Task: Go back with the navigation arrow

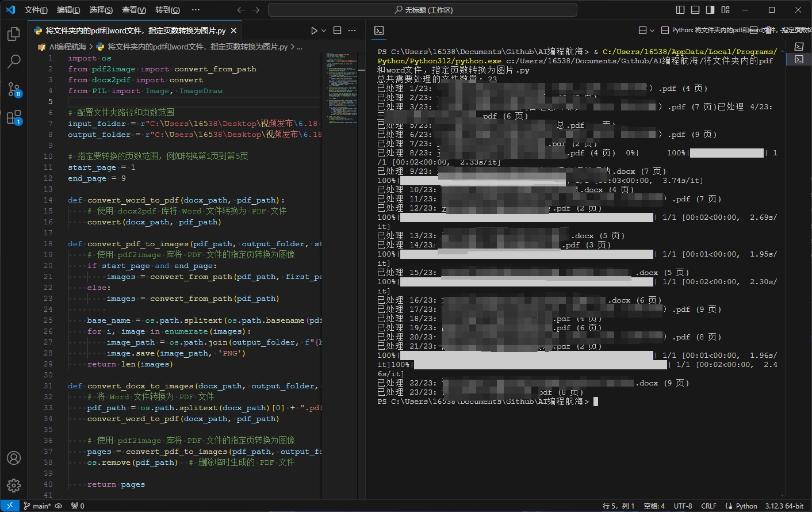Action: point(240,10)
